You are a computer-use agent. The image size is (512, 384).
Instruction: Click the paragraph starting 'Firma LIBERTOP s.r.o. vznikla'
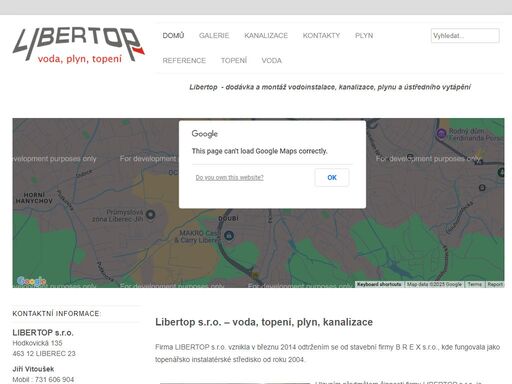[x=327, y=353]
